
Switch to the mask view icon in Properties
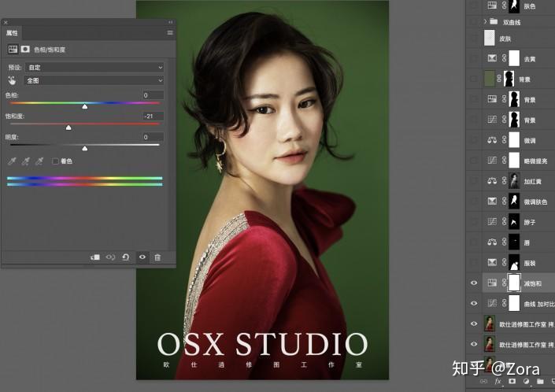click(x=25, y=49)
